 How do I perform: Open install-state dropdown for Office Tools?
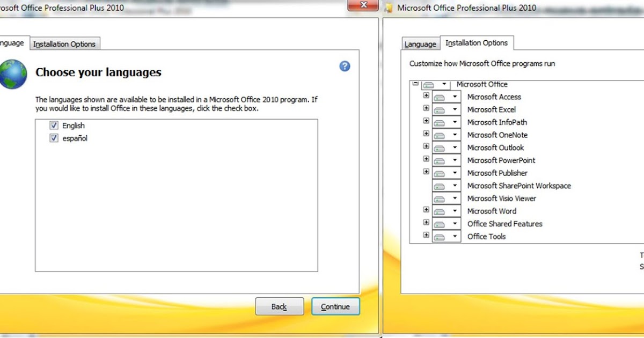click(447, 237)
